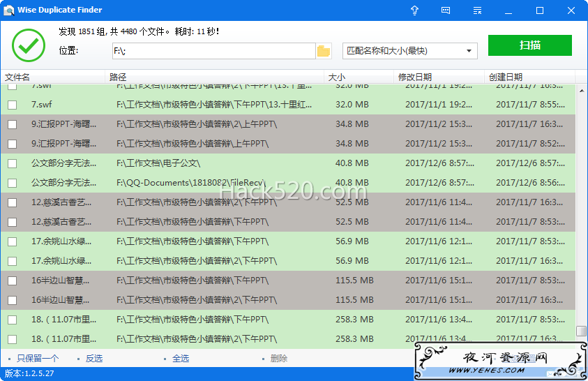Screen dimensions: 588x381
Task: Click the 版本:1.2.5.27 version text
Action: 29,373
